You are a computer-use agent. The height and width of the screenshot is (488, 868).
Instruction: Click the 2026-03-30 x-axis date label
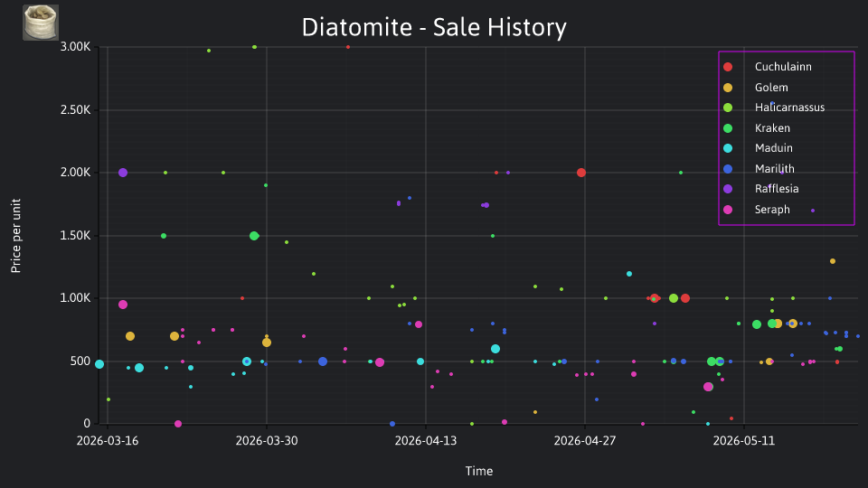click(x=267, y=441)
